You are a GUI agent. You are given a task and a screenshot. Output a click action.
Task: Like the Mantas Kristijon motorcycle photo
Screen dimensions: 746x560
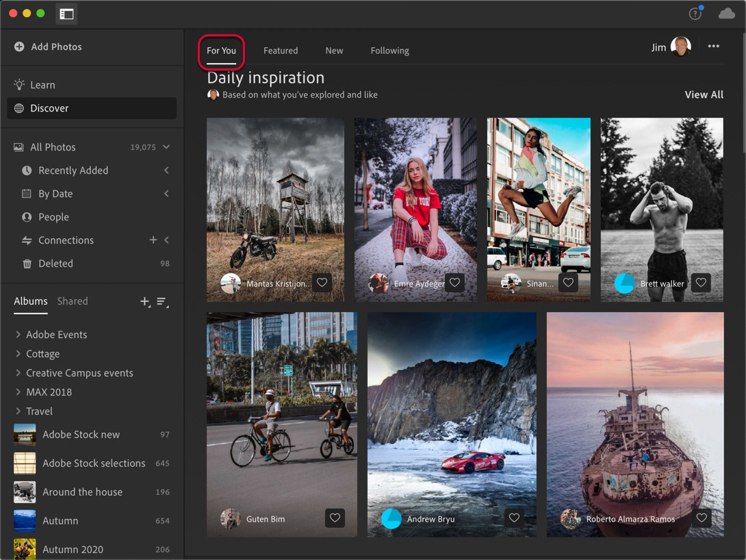322,283
